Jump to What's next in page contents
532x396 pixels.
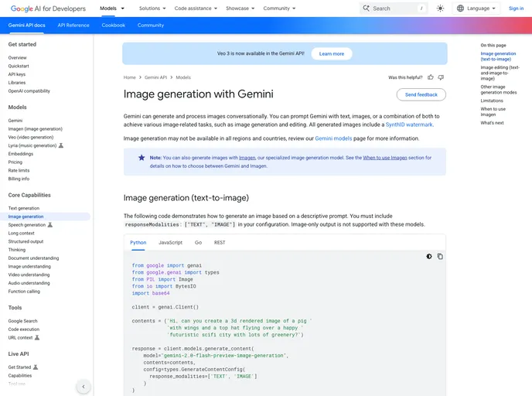tap(492, 123)
